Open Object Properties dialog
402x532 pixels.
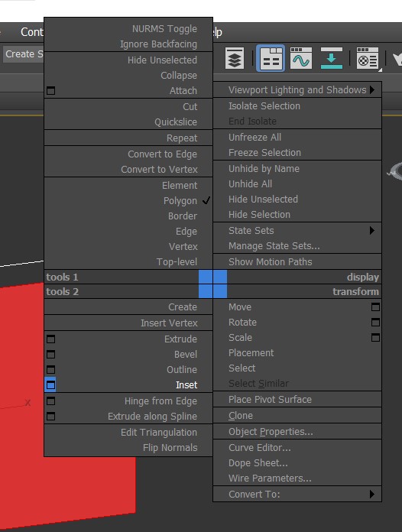271,432
